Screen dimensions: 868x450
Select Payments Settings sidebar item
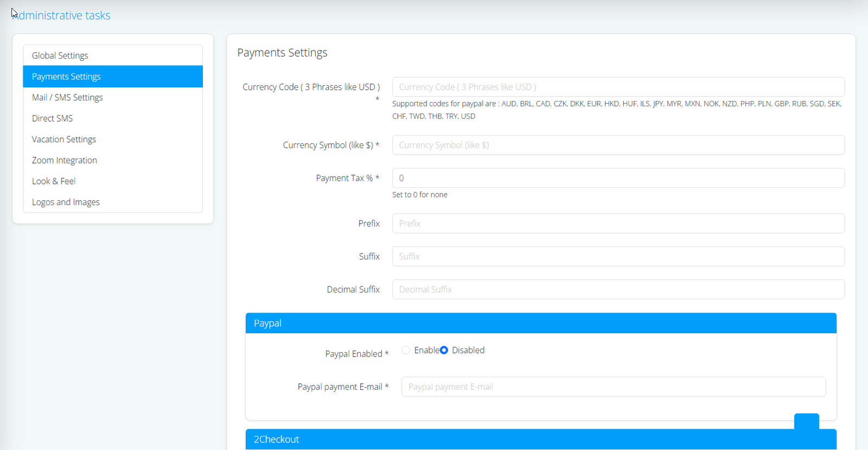tap(66, 77)
